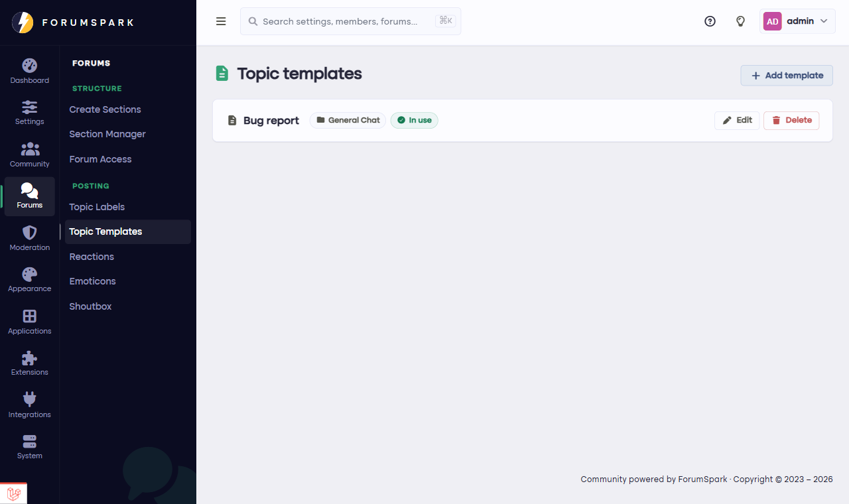Click the Add template button
This screenshot has height=504, width=849.
[787, 76]
